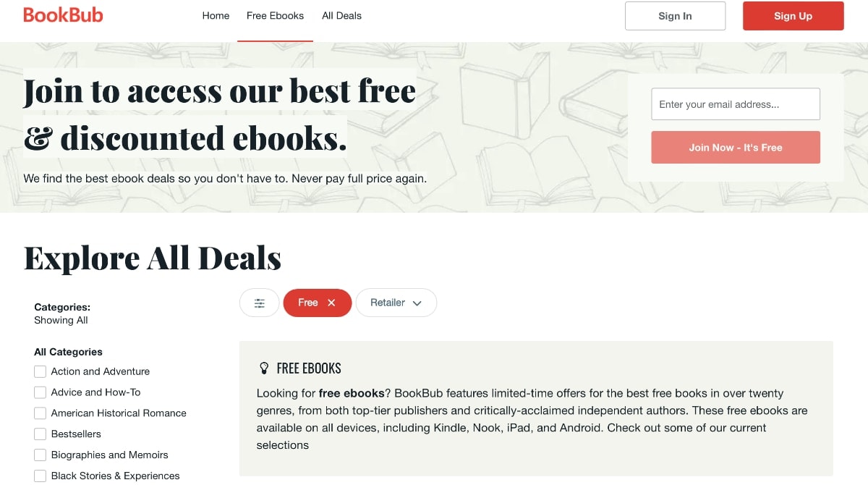Click the Sign Up button

(793, 15)
